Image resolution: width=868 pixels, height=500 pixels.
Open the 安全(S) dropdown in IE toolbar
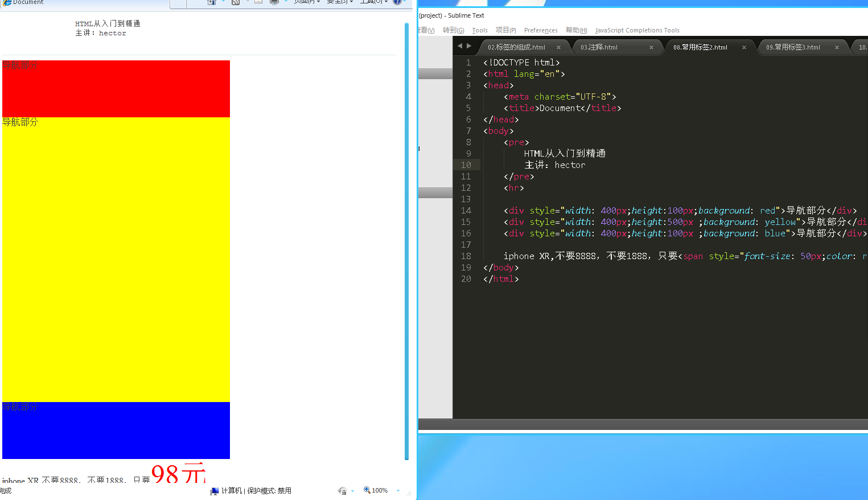pos(340,2)
